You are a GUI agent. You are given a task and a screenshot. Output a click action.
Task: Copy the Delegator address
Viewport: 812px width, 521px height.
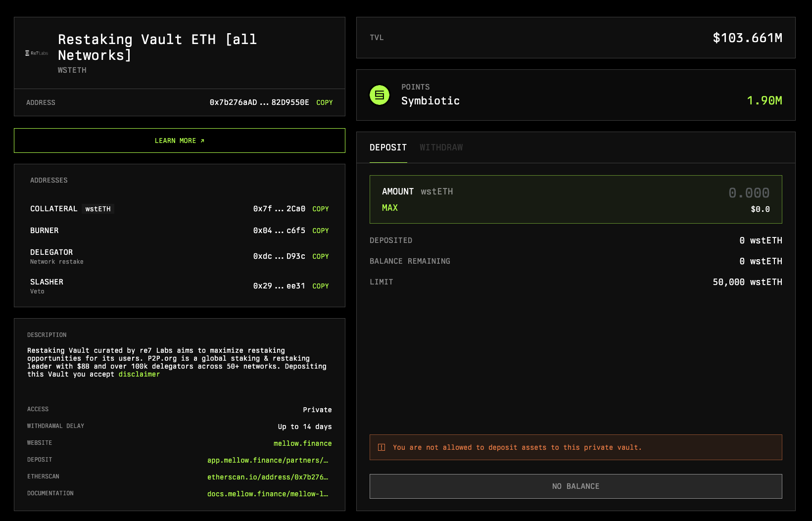pos(321,256)
